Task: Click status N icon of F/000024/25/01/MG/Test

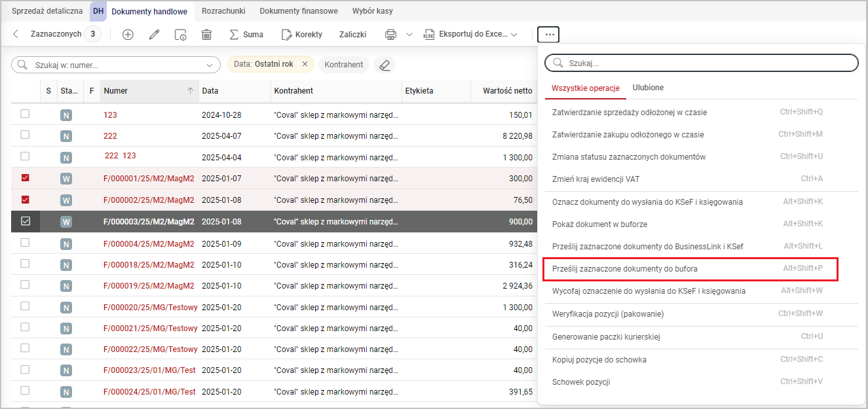Action: point(66,392)
